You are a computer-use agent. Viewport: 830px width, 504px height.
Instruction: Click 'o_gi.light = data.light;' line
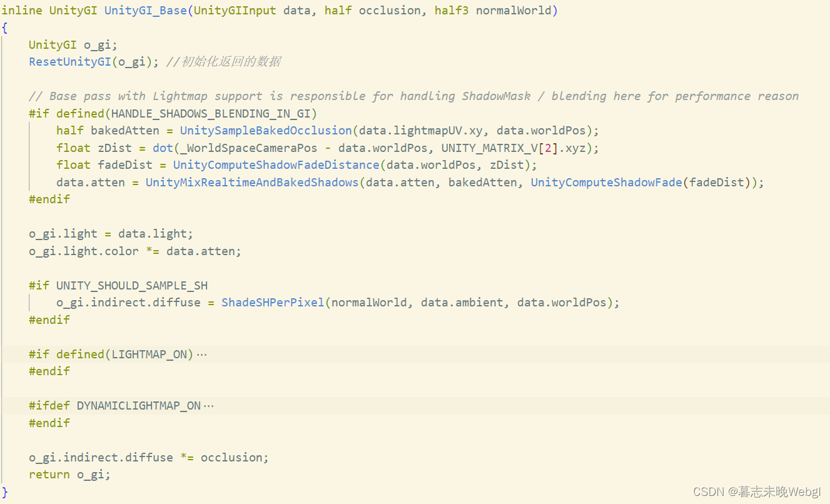pyautogui.click(x=111, y=233)
